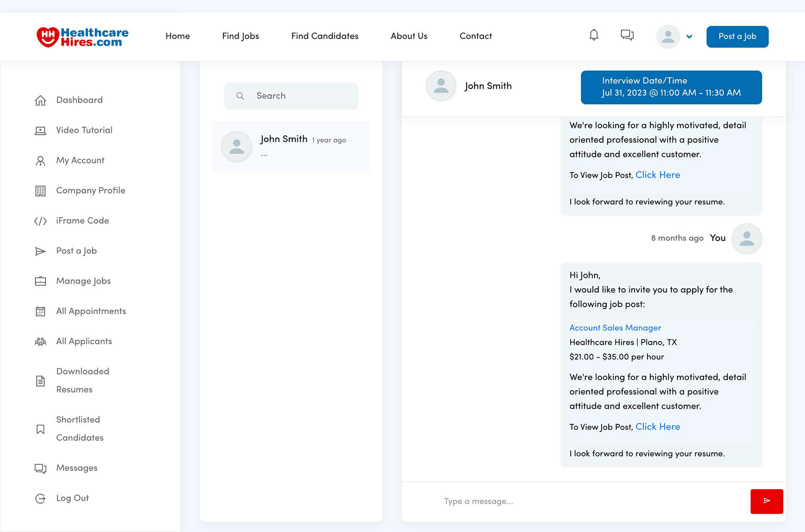Open Company Profile in sidebar
805x532 pixels.
pyautogui.click(x=91, y=190)
